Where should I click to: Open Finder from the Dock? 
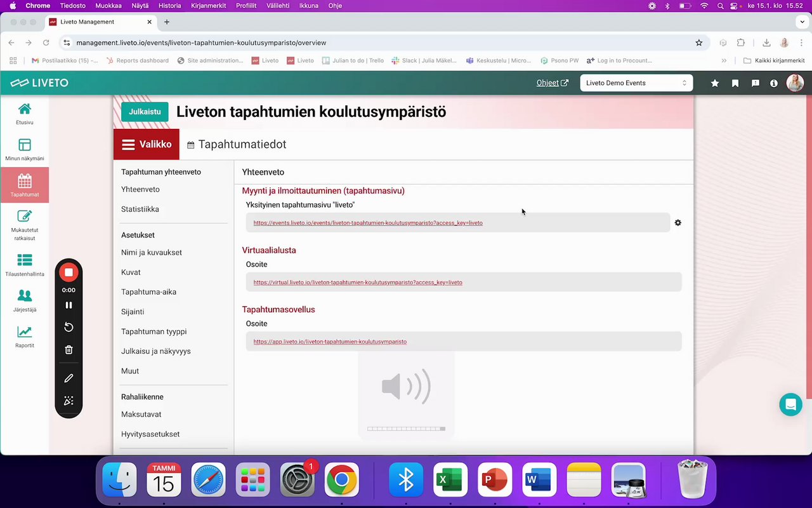(119, 479)
